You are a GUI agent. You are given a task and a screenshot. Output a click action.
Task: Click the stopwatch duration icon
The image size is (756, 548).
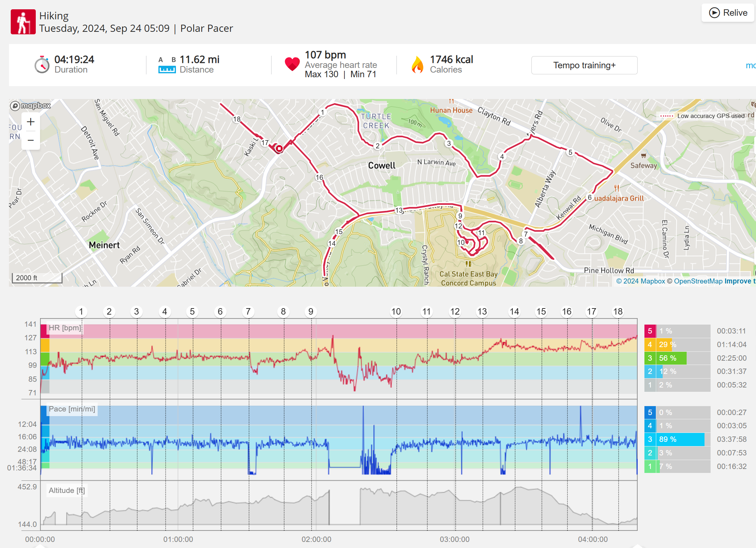[x=42, y=64]
